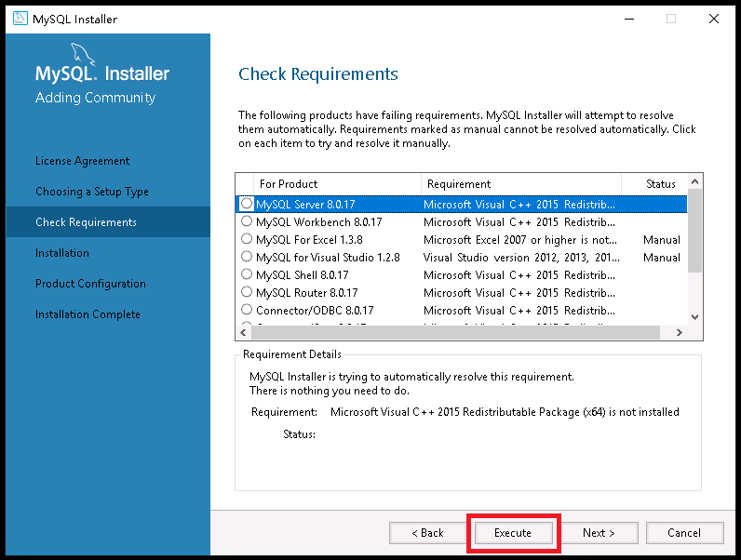Open the Product Configuration step

pyautogui.click(x=90, y=284)
